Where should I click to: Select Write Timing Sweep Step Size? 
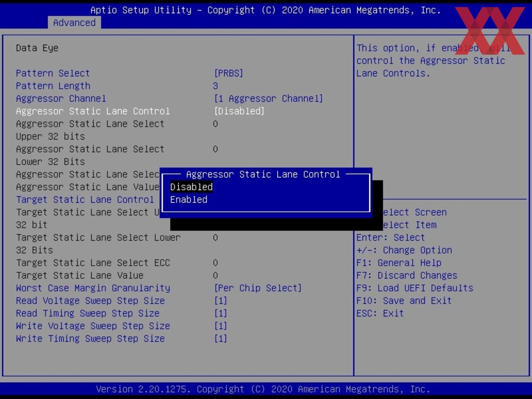coord(90,338)
